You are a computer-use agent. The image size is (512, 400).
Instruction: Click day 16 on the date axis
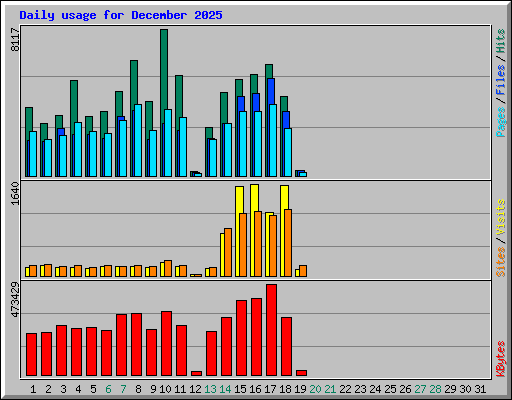[x=255, y=389]
